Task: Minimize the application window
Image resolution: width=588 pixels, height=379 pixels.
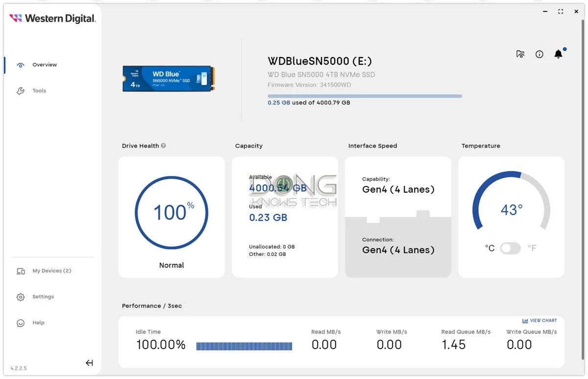Action: (545, 12)
